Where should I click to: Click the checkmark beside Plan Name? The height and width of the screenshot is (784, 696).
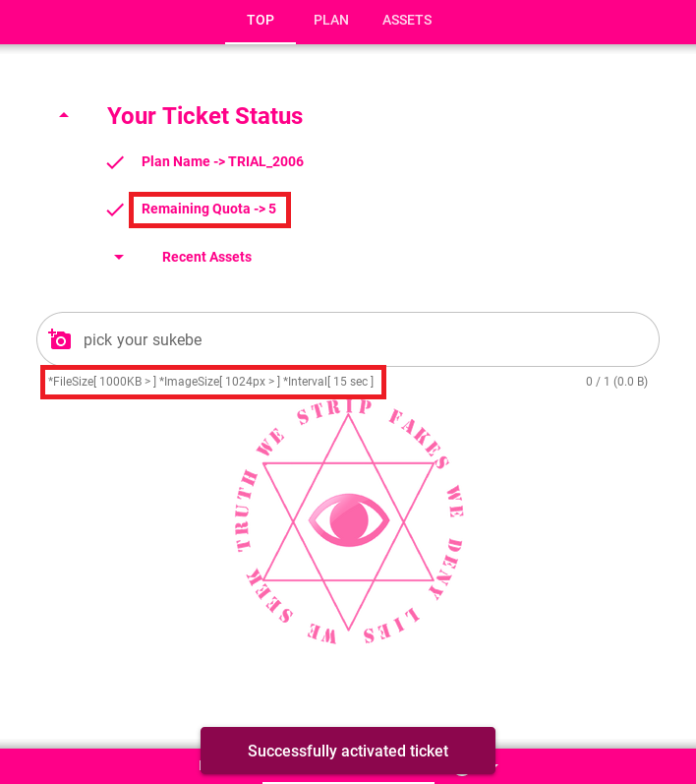(115, 162)
